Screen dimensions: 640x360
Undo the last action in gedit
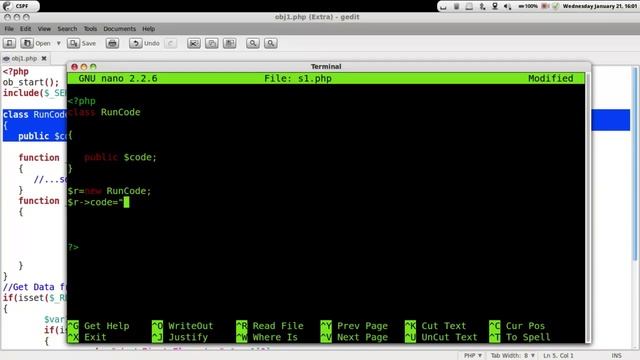pos(144,43)
